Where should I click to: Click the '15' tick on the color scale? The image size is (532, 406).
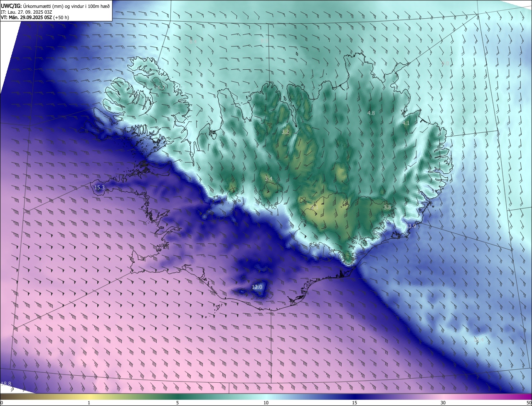[355, 403]
